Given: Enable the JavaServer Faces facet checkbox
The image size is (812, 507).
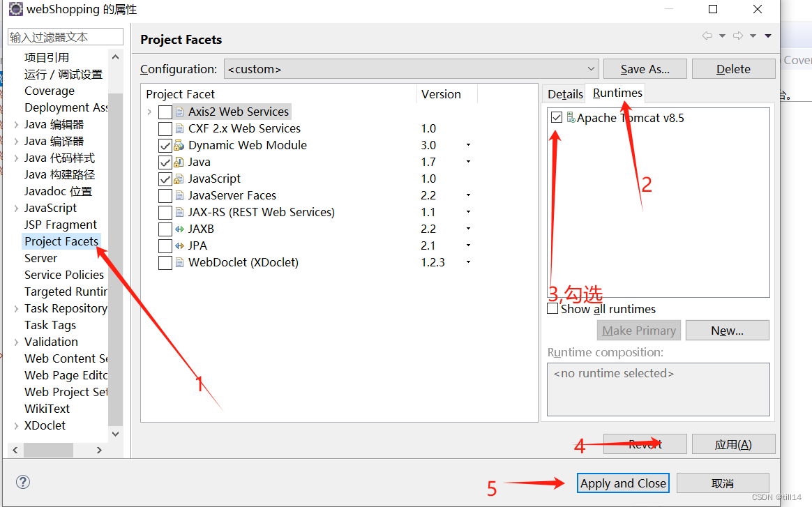Looking at the screenshot, I should click(165, 195).
